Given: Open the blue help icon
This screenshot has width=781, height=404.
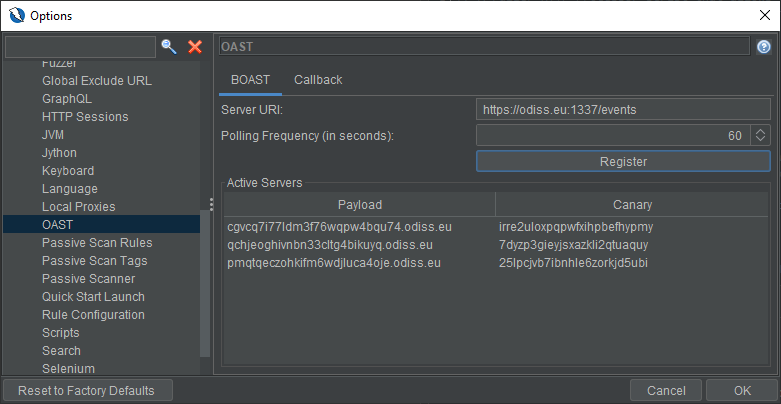Looking at the screenshot, I should coord(764,47).
